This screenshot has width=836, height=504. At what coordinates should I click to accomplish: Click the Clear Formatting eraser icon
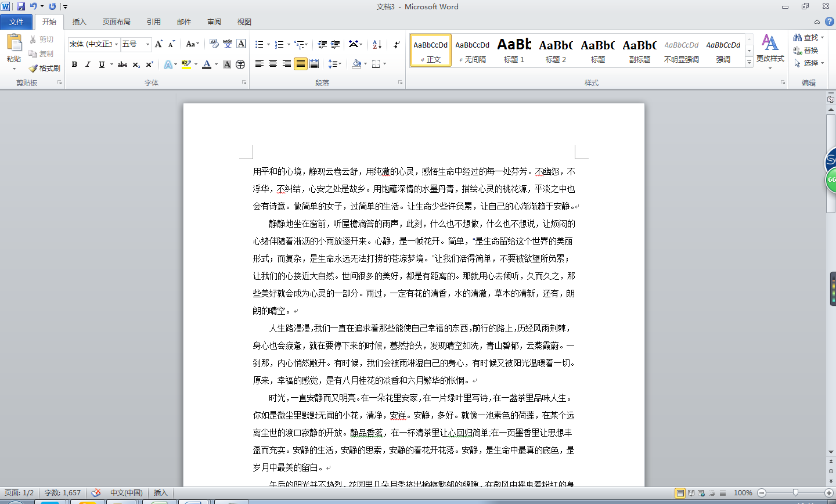click(214, 44)
